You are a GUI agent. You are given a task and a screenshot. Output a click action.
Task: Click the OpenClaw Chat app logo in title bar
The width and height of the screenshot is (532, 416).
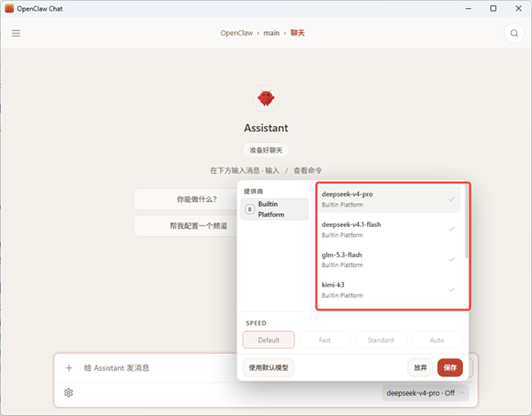tap(9, 9)
